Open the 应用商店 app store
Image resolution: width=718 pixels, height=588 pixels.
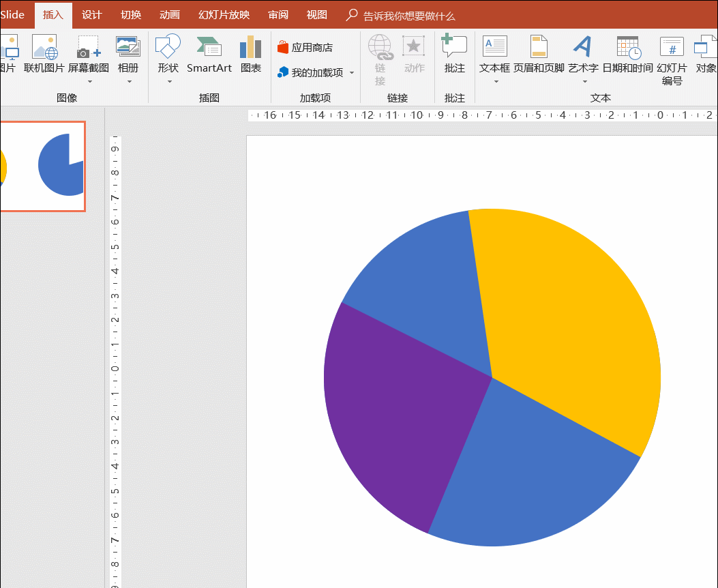[305, 48]
